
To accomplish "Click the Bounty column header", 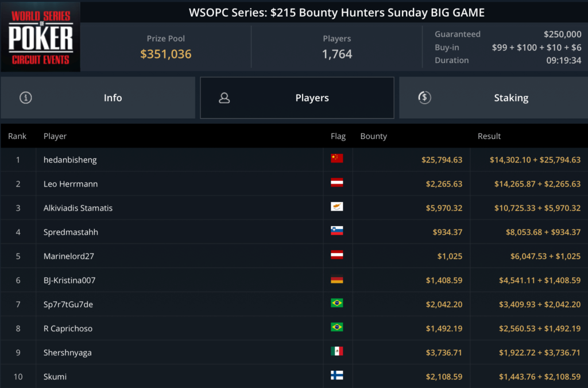I will (373, 137).
